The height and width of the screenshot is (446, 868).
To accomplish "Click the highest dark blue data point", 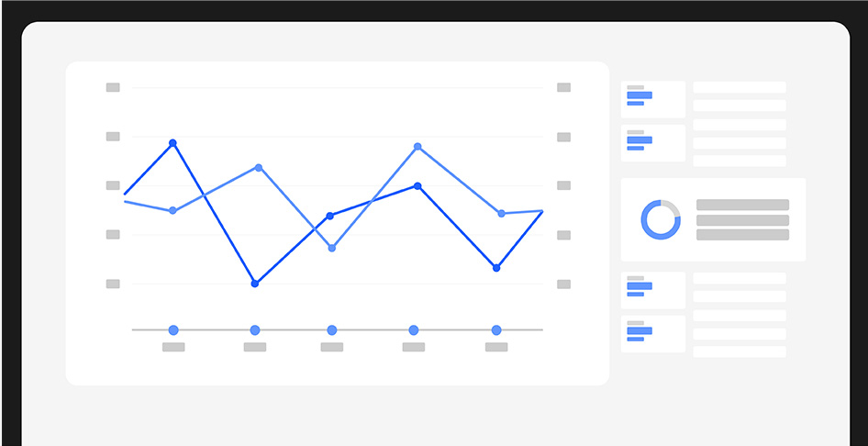I will [172, 143].
